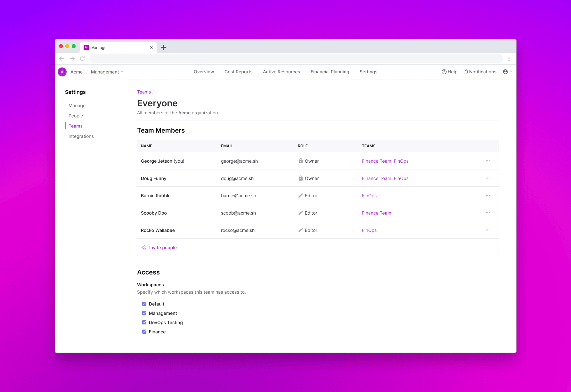Viewport: 571px width, 392px height.
Task: Open the ellipsis menu on George Jetson's row
Action: 488,161
